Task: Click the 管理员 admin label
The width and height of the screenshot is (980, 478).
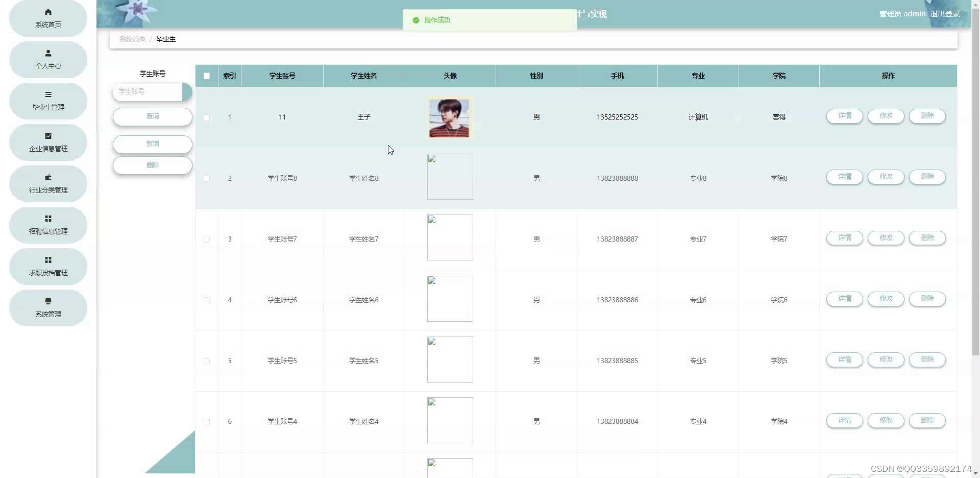Action: [902, 14]
